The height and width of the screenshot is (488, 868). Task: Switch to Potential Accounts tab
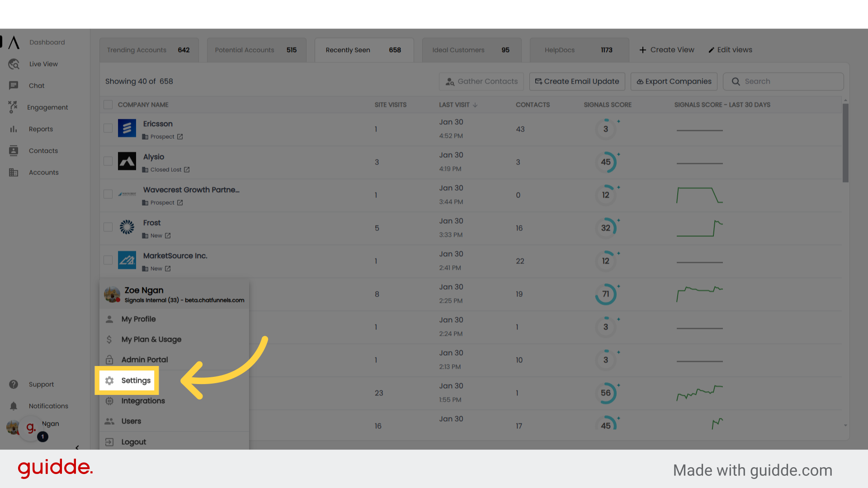[x=256, y=50]
